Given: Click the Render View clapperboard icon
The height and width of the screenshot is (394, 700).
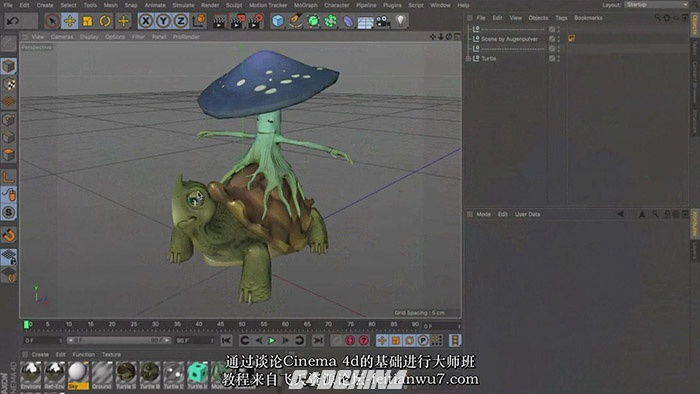Looking at the screenshot, I should point(219,21).
